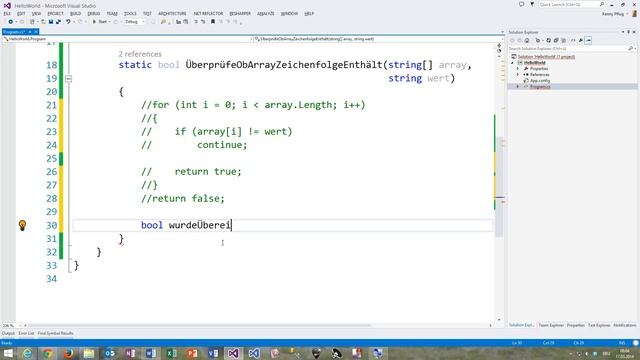640x360 pixels.
Task: Open the FILE menu
Action: (x=7, y=13)
